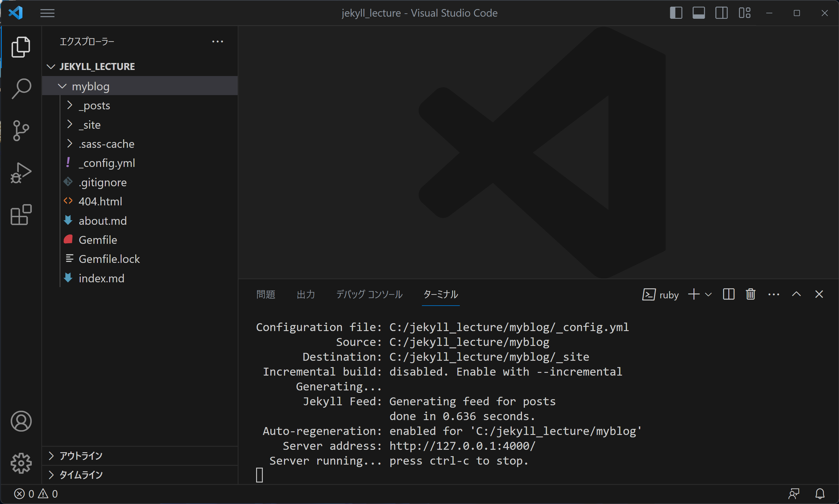This screenshot has height=504, width=839.
Task: Open the Extensions view
Action: [x=21, y=215]
